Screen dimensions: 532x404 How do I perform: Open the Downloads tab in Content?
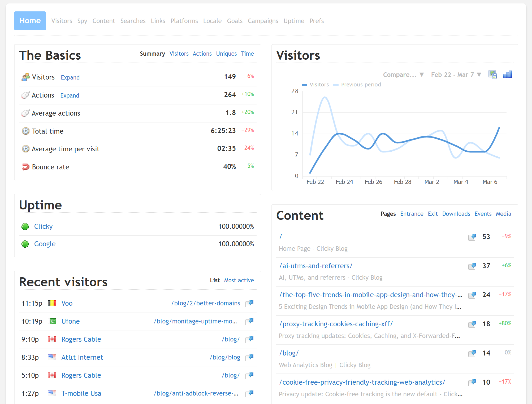point(456,214)
